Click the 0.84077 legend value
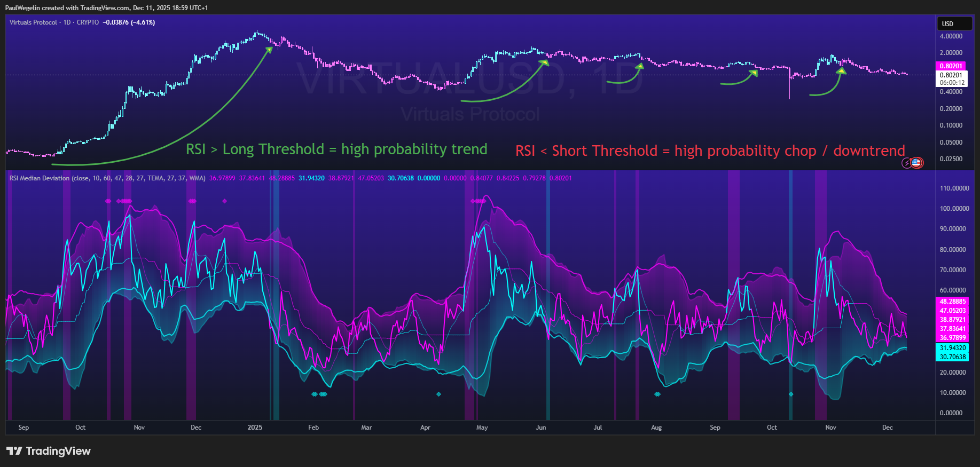This screenshot has height=467, width=980. click(x=481, y=178)
